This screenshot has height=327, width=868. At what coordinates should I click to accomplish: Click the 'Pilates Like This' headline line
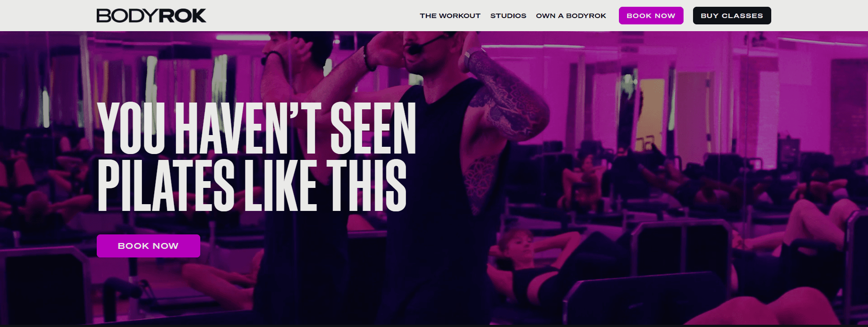[252, 185]
